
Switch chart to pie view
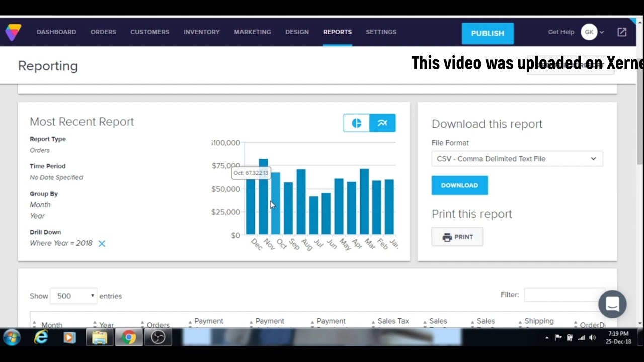(357, 123)
